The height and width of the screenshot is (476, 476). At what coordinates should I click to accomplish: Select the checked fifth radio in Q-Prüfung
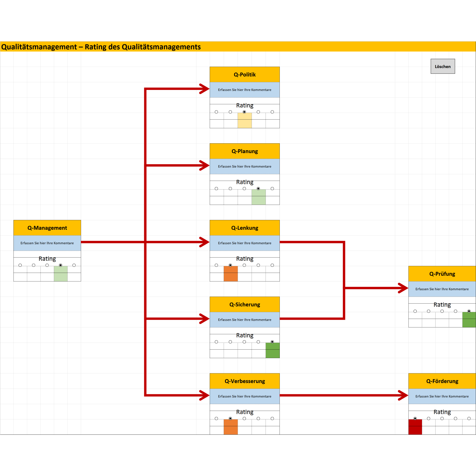click(x=469, y=311)
